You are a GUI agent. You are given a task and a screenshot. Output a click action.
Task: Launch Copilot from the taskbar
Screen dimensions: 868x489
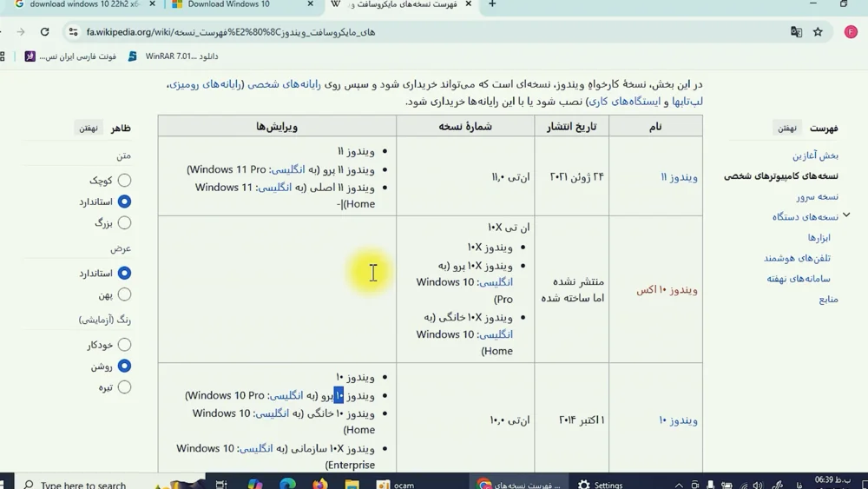(x=254, y=484)
